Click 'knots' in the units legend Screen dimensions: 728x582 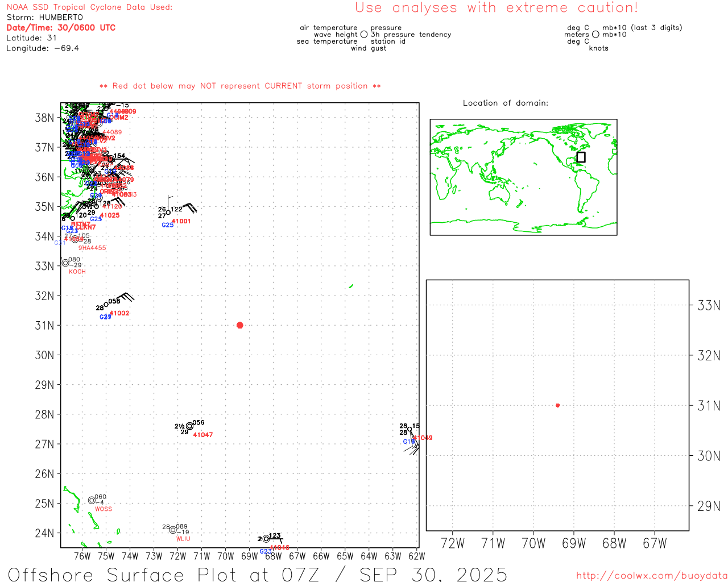(599, 48)
